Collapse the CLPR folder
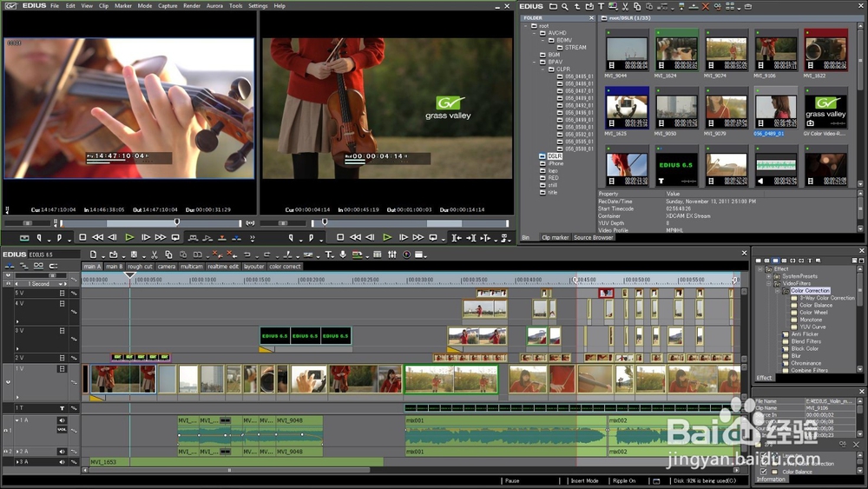Screen dimensions: 868x489 (x=543, y=69)
